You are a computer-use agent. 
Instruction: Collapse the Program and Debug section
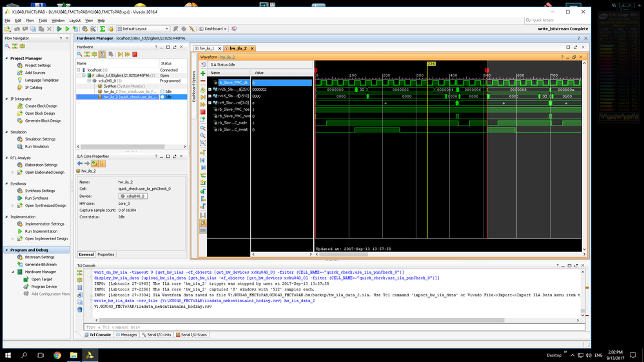[6, 250]
